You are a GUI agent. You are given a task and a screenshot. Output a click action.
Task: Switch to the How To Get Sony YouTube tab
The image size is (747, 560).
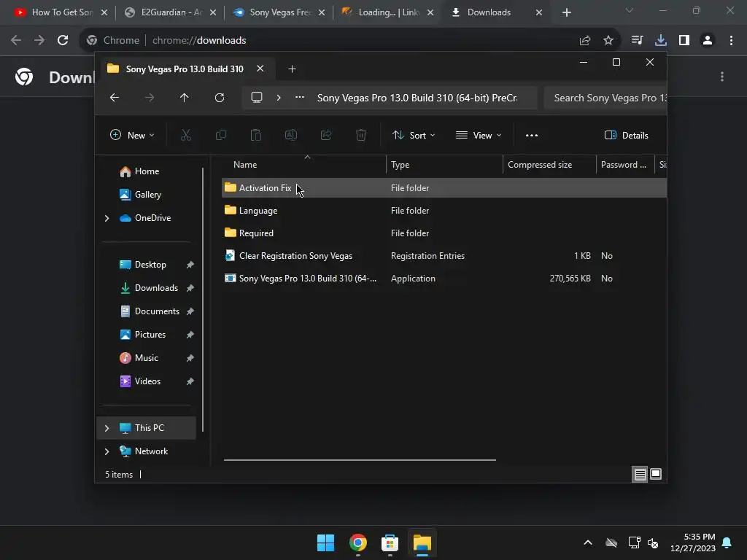coord(61,12)
